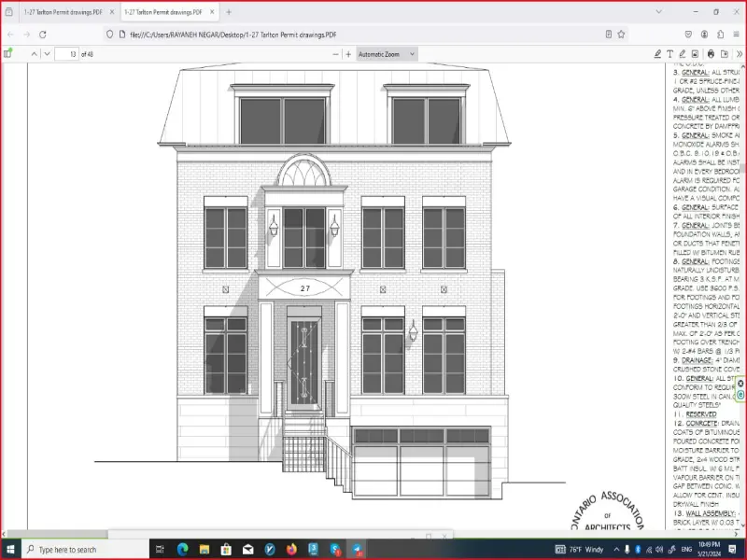Viewport: 747px width, 560px height.
Task: Zoom out of the PDF
Action: [335, 54]
